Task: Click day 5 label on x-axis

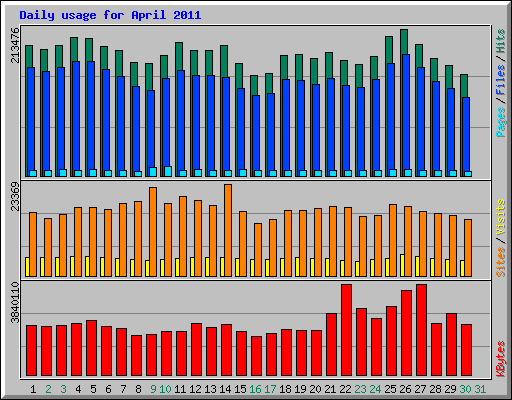Action: click(93, 389)
